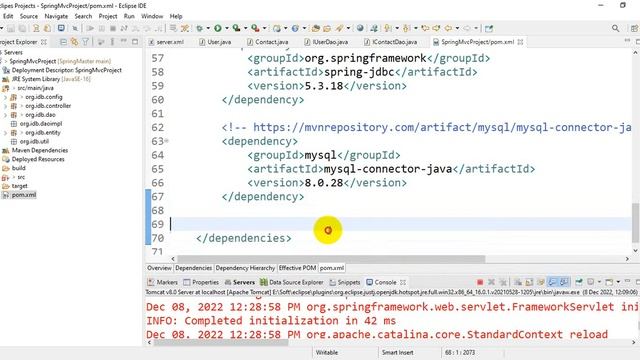Click the open web browser globe icon
640x360 pixels.
point(360,28)
